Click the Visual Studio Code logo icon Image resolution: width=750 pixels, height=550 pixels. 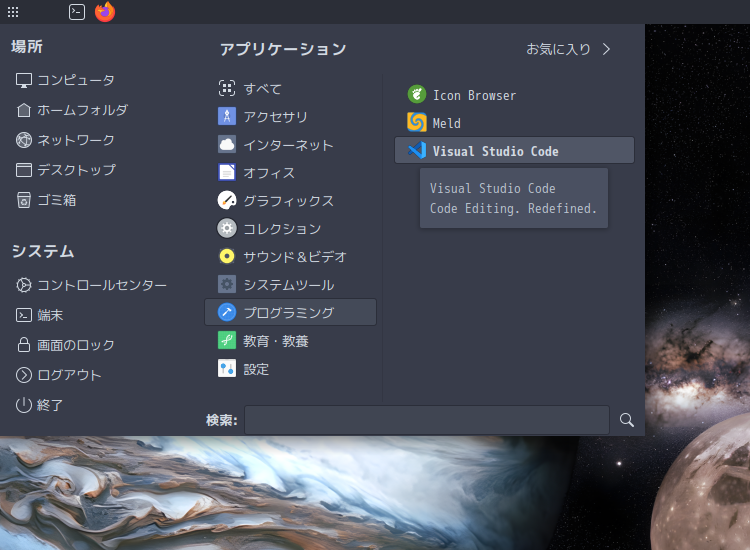click(x=417, y=150)
